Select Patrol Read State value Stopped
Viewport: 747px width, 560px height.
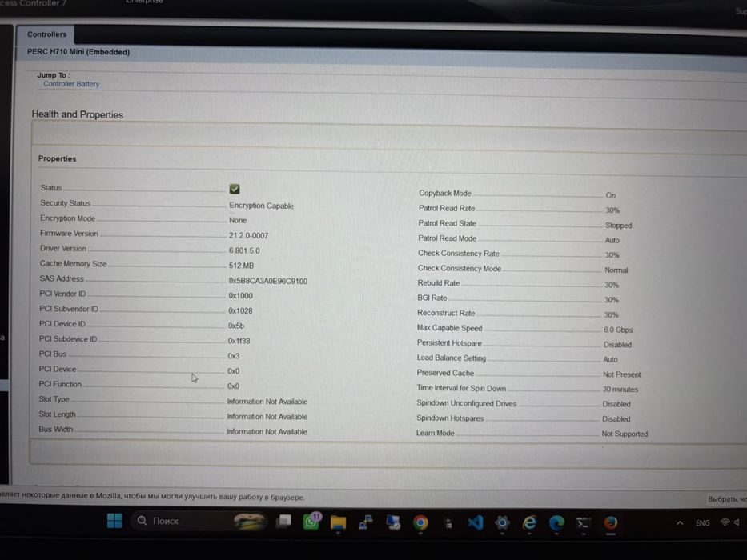[x=618, y=226]
